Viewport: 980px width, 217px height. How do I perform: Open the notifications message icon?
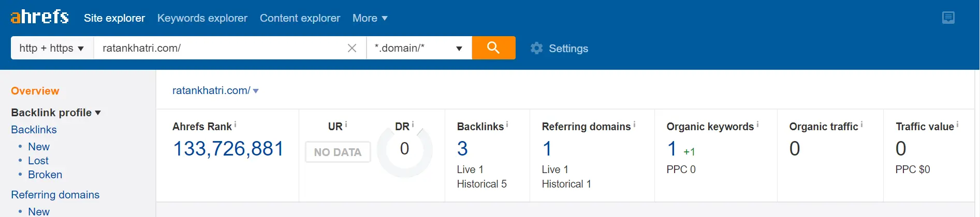[x=948, y=18]
